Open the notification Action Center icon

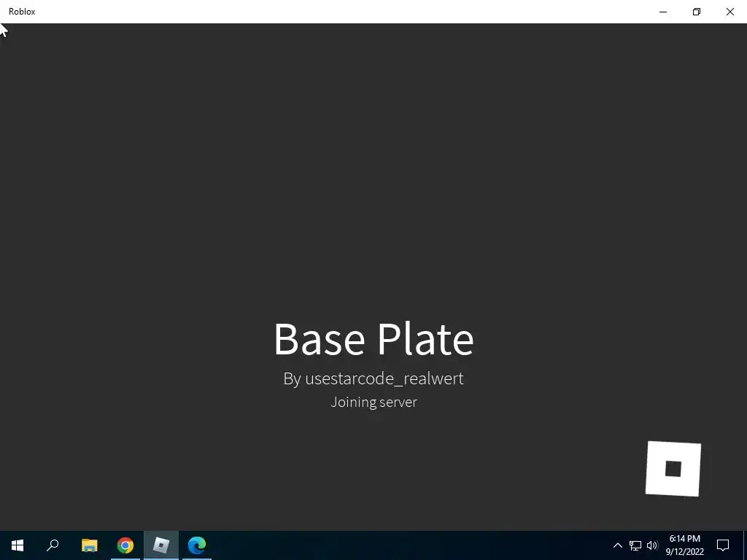click(x=723, y=545)
